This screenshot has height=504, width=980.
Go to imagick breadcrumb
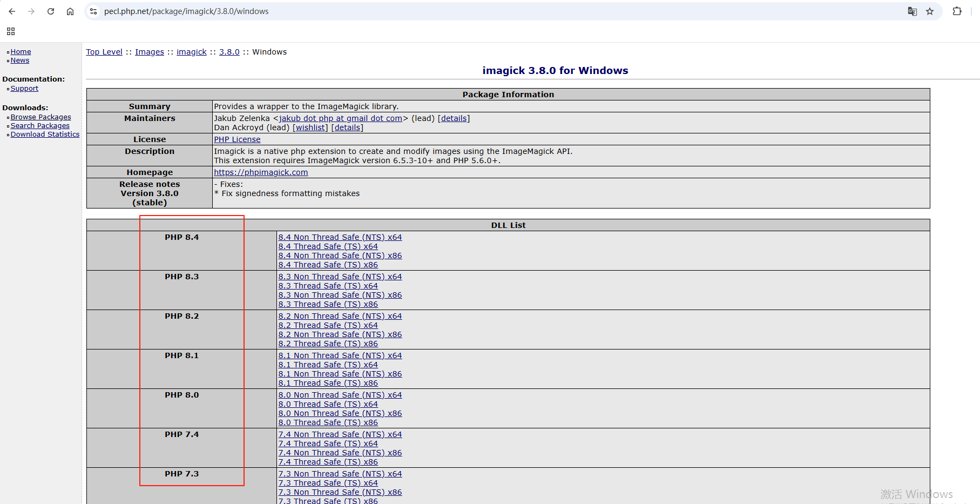click(x=192, y=52)
